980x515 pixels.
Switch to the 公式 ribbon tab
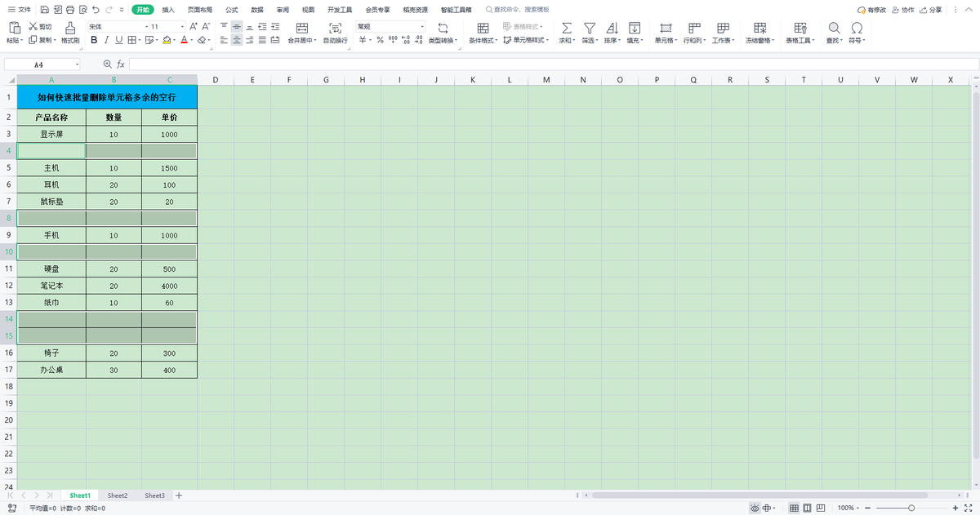pos(232,10)
